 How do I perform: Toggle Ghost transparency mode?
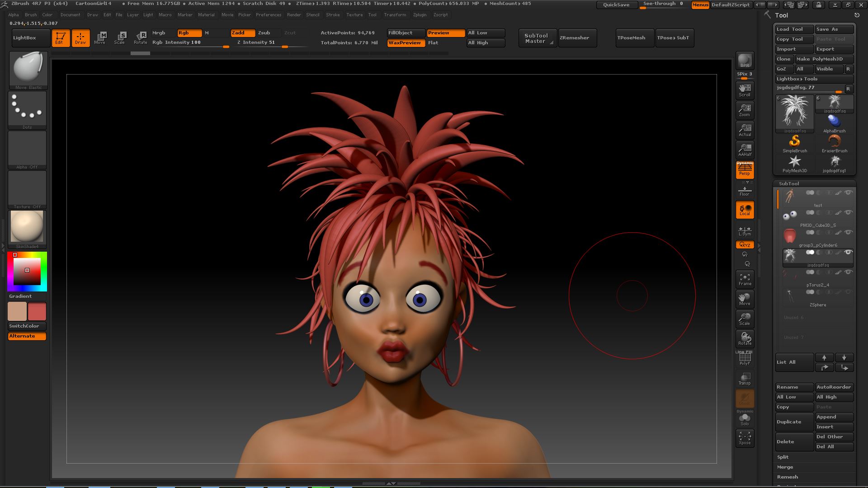745,399
